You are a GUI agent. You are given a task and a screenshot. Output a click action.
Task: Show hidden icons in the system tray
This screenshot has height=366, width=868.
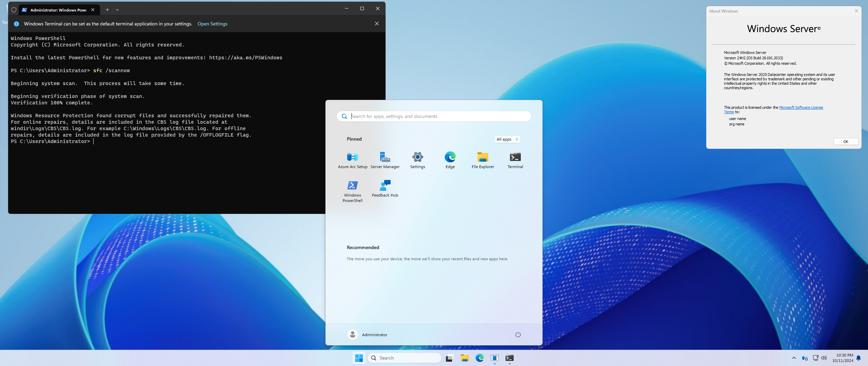794,358
